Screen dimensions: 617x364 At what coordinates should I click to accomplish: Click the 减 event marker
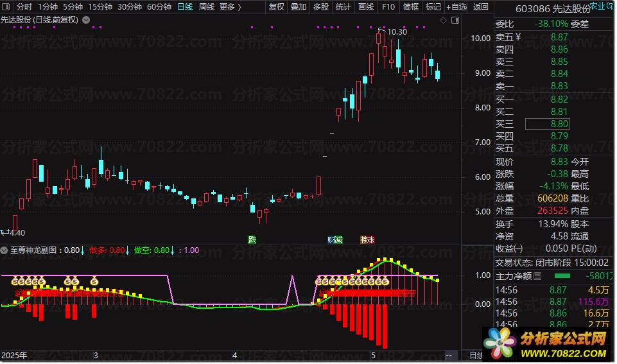(x=339, y=239)
